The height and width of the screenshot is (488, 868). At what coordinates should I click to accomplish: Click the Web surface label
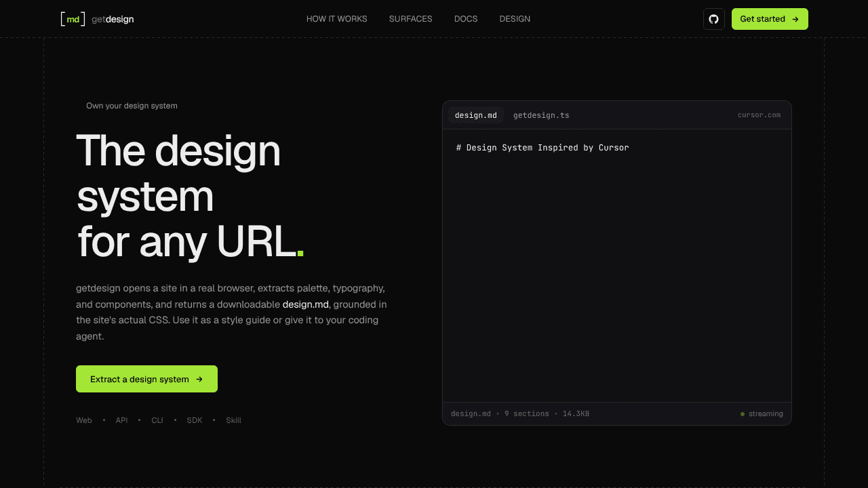pos(84,420)
